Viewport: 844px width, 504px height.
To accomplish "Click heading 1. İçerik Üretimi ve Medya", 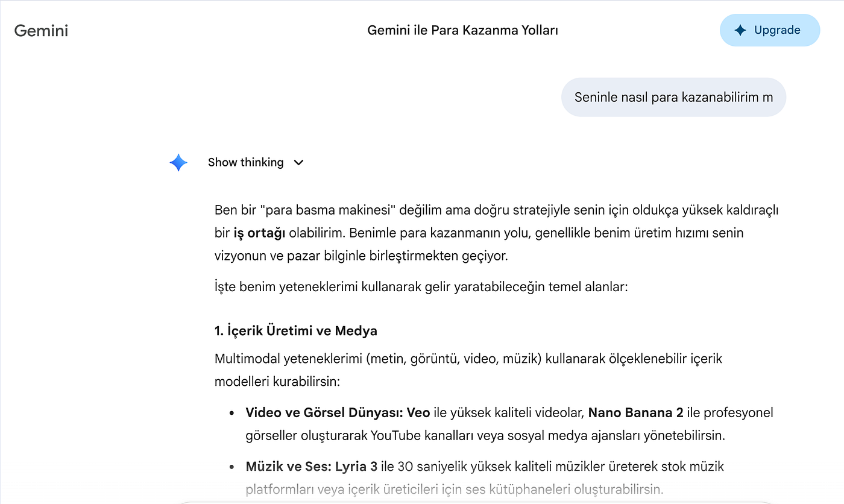I will (296, 330).
